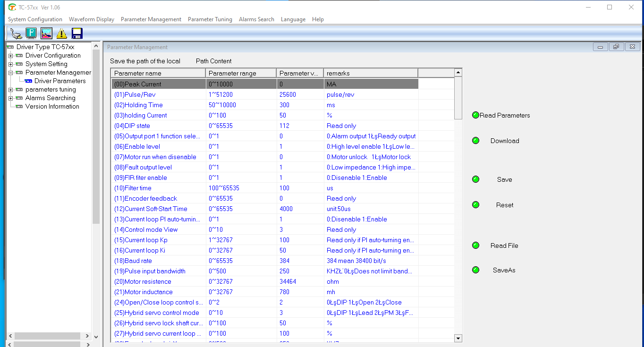
Task: Click the Version Information node icon
Action: (x=19, y=106)
